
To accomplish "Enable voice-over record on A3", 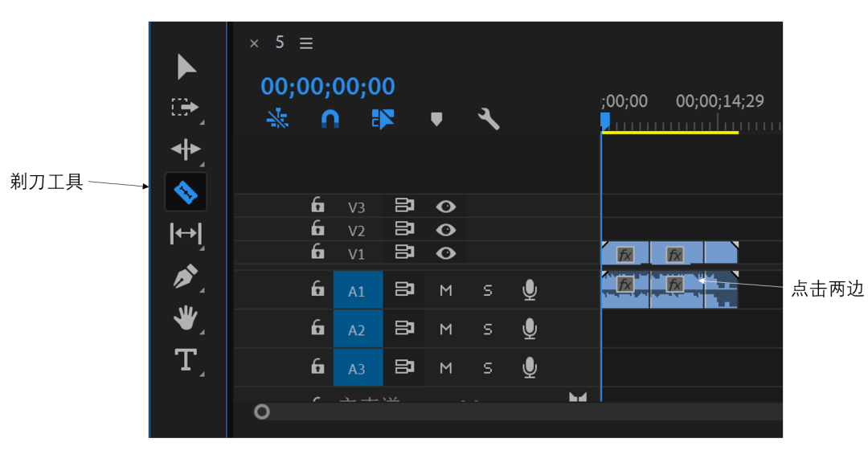I will click(x=529, y=367).
